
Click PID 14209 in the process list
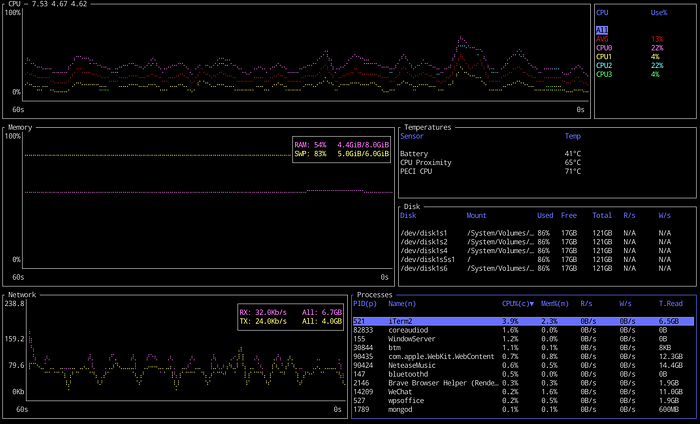pos(363,392)
